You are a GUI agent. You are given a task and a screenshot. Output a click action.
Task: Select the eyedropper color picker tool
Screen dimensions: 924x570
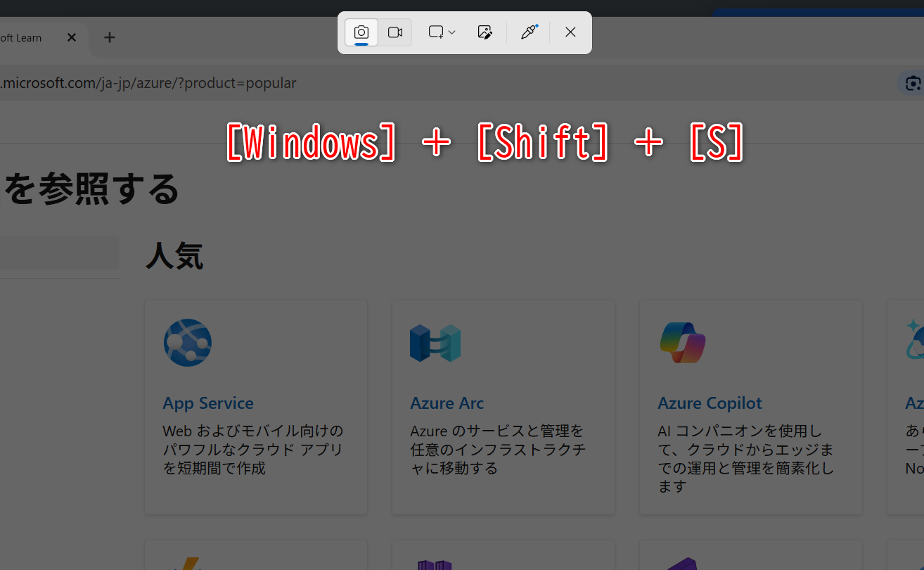[x=528, y=32]
